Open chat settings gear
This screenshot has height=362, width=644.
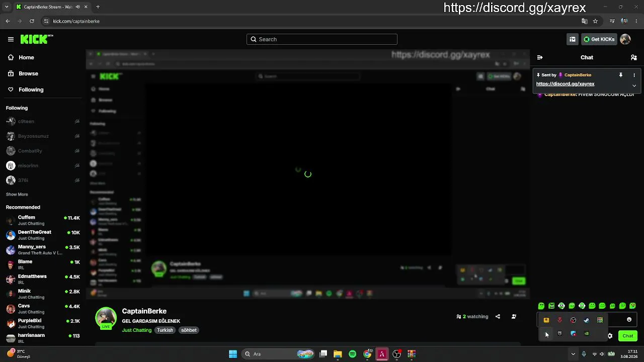tap(610, 336)
